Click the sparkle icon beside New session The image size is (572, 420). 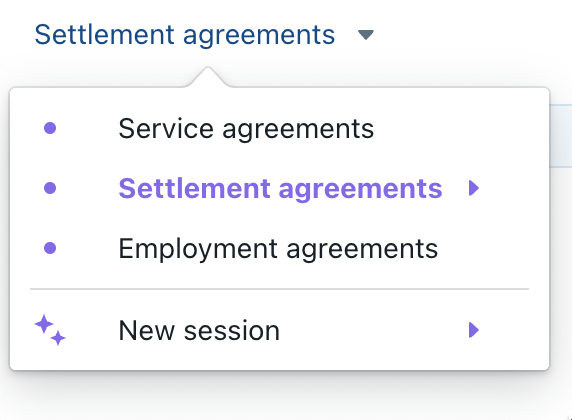[x=50, y=330]
